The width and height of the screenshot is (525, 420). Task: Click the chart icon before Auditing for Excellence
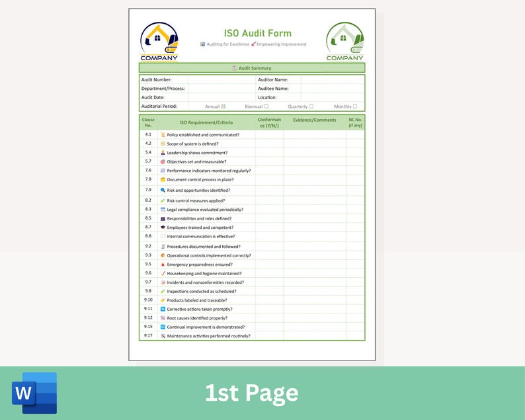202,44
